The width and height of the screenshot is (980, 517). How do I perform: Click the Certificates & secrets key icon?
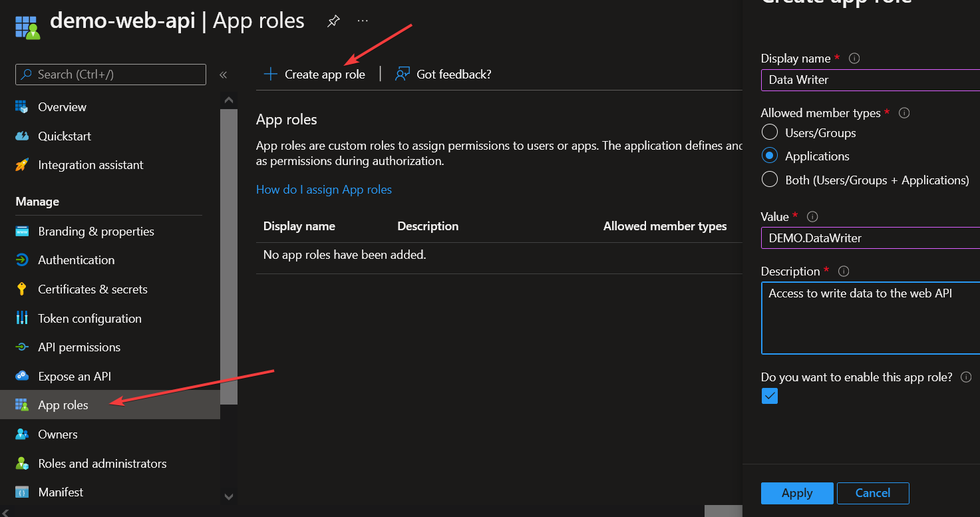[x=22, y=289]
